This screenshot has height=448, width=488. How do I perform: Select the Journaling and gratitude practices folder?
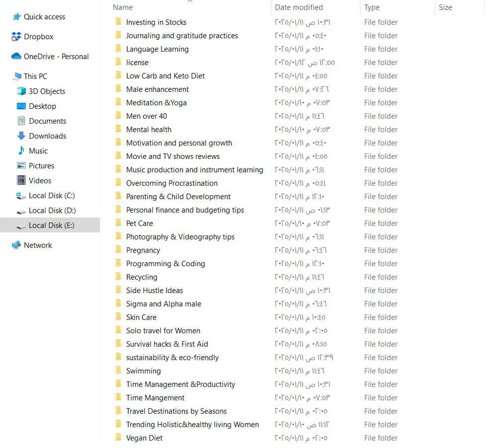tap(182, 36)
